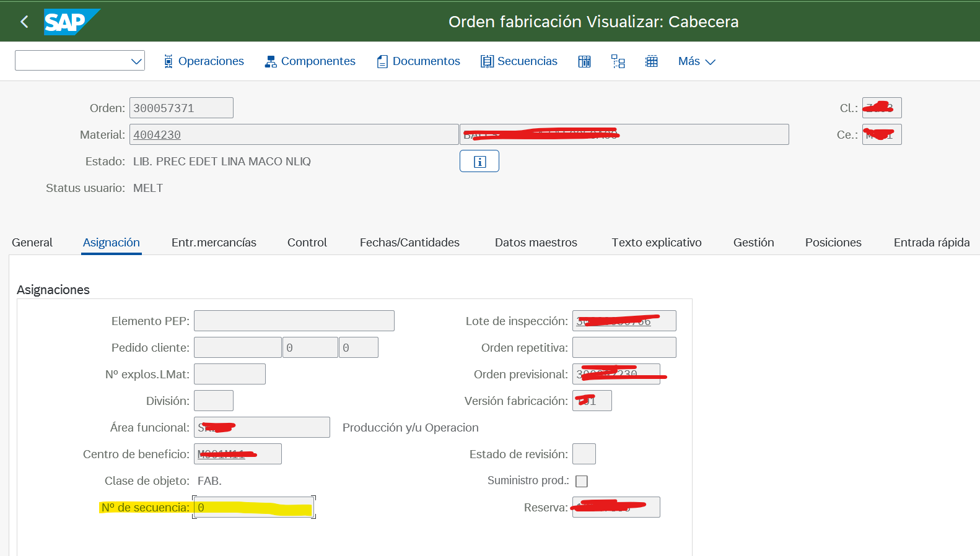Switch to the Fechas/Cantidades tab
The height and width of the screenshot is (556, 980).
(x=409, y=243)
